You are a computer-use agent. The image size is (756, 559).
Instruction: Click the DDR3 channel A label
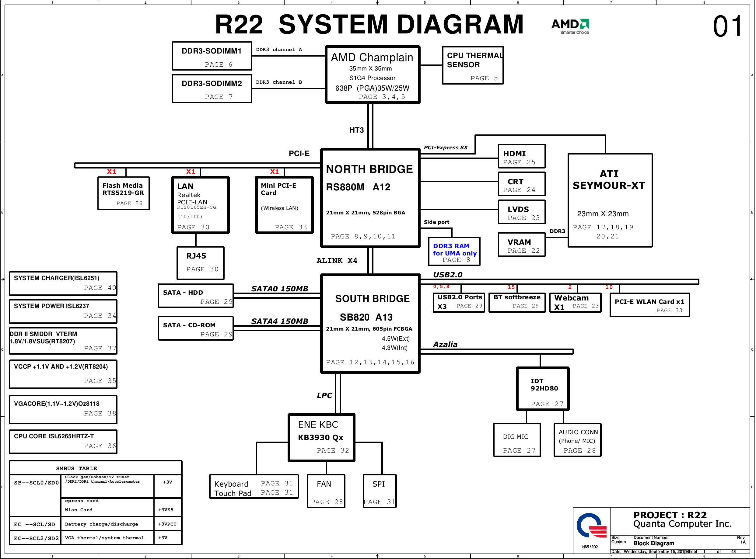pos(279,50)
